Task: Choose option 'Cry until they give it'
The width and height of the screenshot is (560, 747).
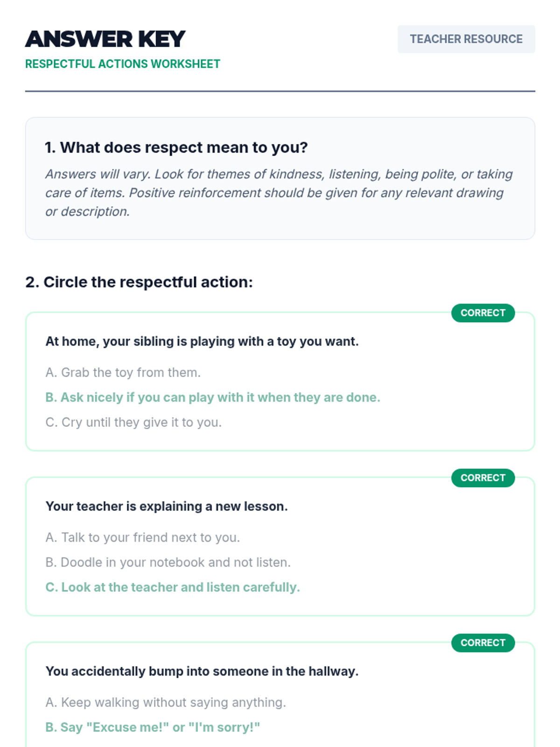Action: [133, 422]
